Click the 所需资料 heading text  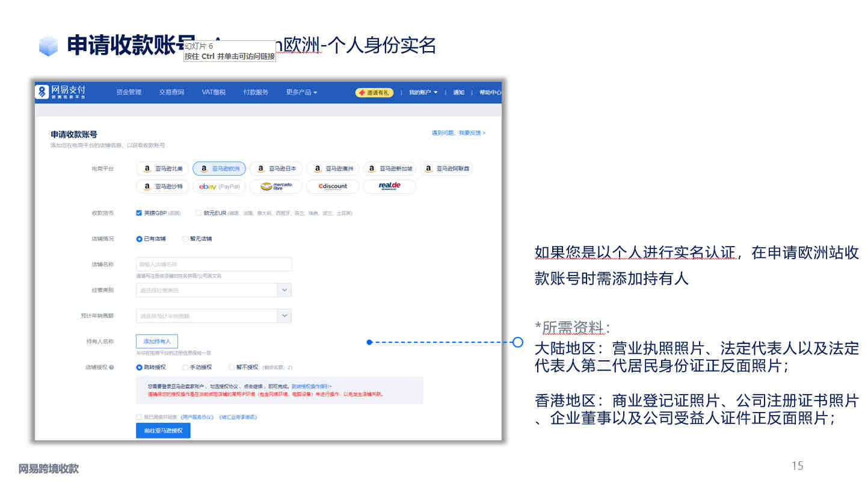(x=573, y=328)
